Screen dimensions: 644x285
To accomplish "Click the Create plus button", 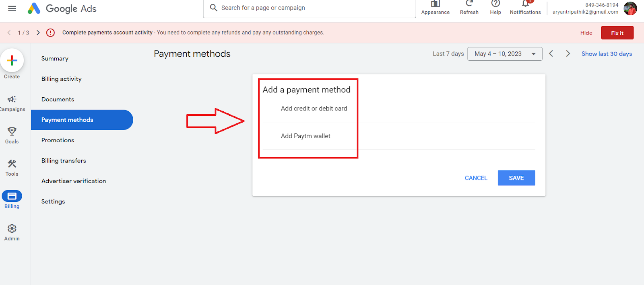I will click(12, 61).
